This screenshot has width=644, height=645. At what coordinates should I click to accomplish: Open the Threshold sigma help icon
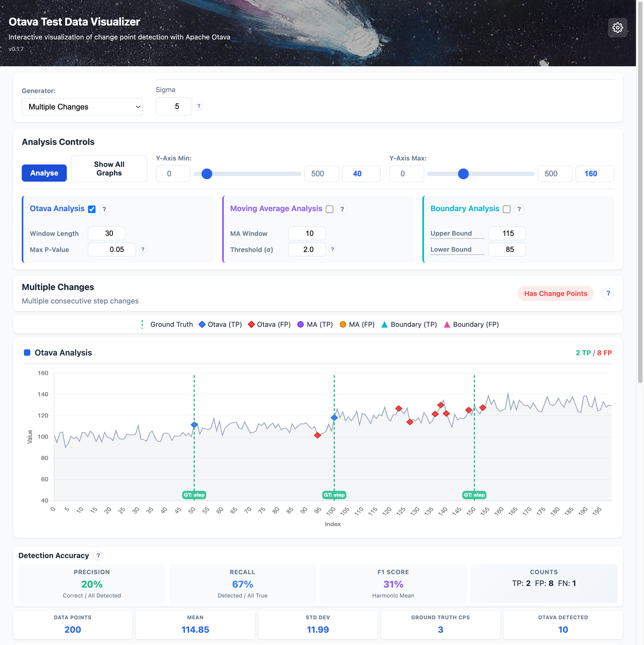point(332,249)
